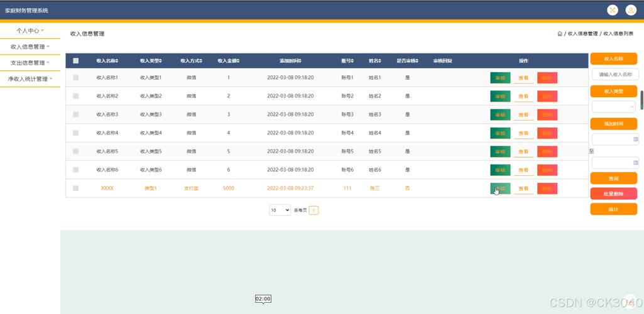Click 删除 for the XXXX row
The image size is (644, 314).
pyautogui.click(x=547, y=188)
